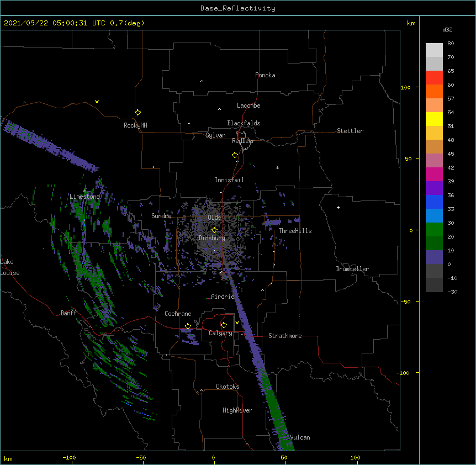The height and width of the screenshot is (465, 476).
Task: Click the -100 tick on horizontal axis
Action: point(69,457)
